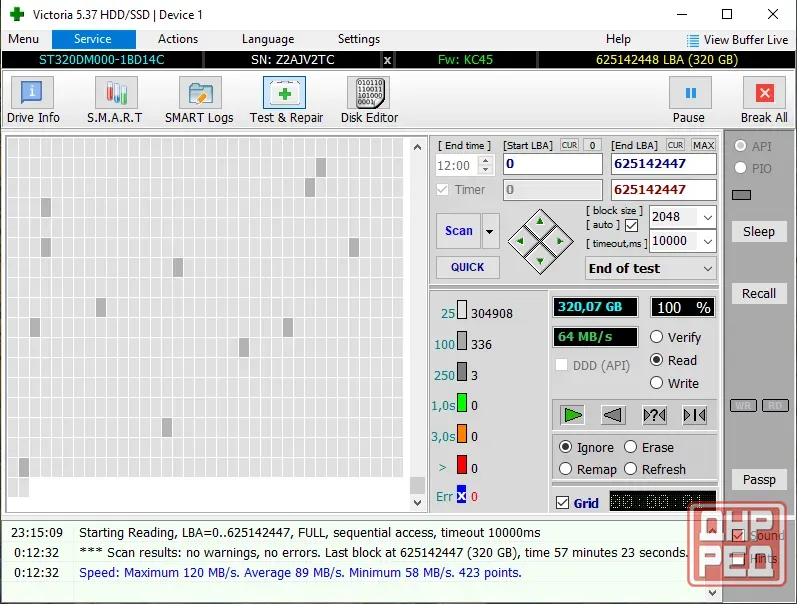The height and width of the screenshot is (604, 797).
Task: Open the Scan button dropdown arrow
Action: (490, 231)
